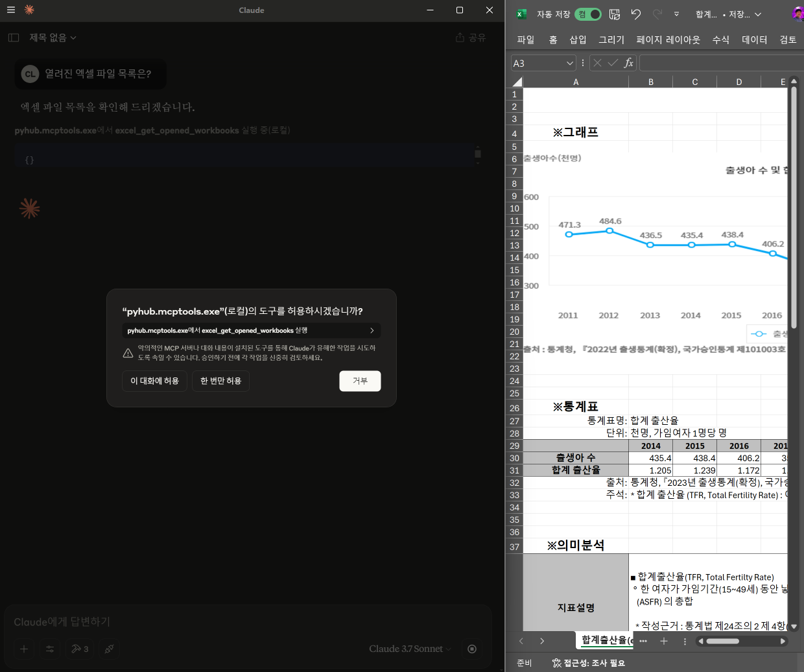Toggle Claude sidebar panel icon
804x672 pixels.
(x=14, y=38)
